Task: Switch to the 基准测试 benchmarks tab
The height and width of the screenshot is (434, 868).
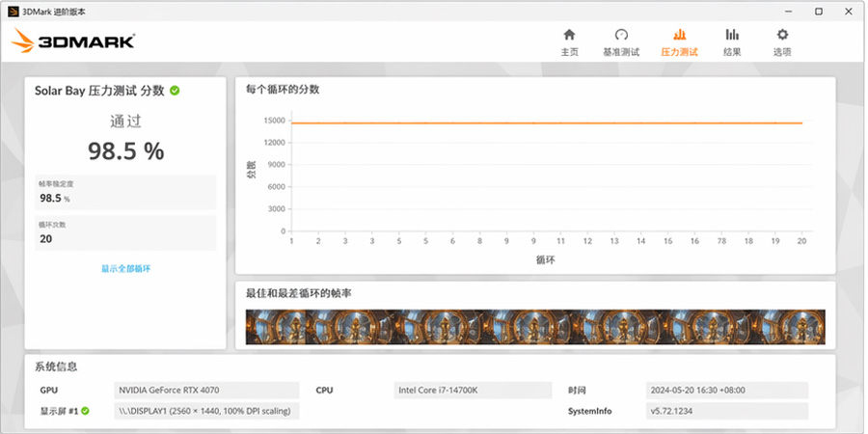Action: (x=621, y=42)
